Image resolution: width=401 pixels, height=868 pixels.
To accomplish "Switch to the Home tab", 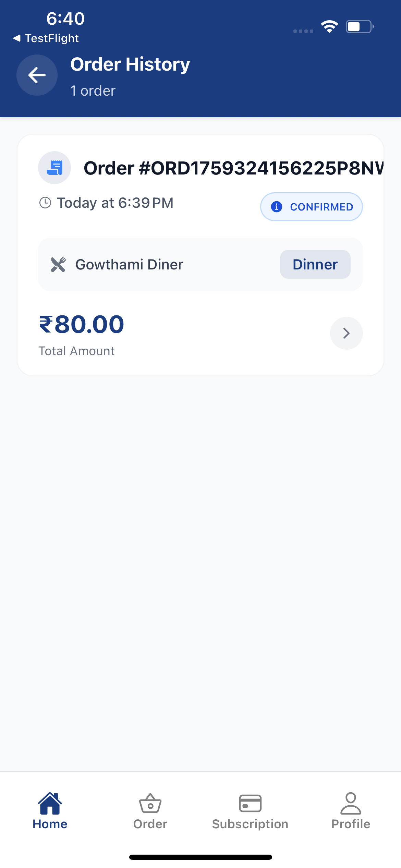I will [50, 811].
